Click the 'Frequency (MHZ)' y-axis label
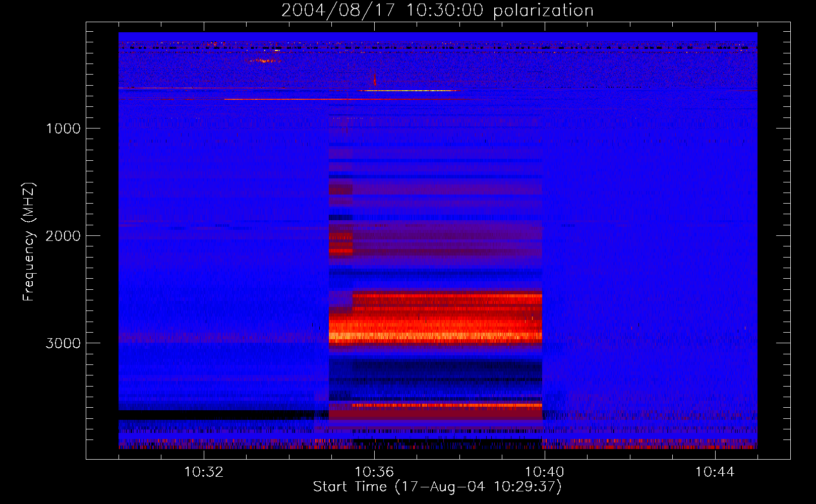 [29, 242]
